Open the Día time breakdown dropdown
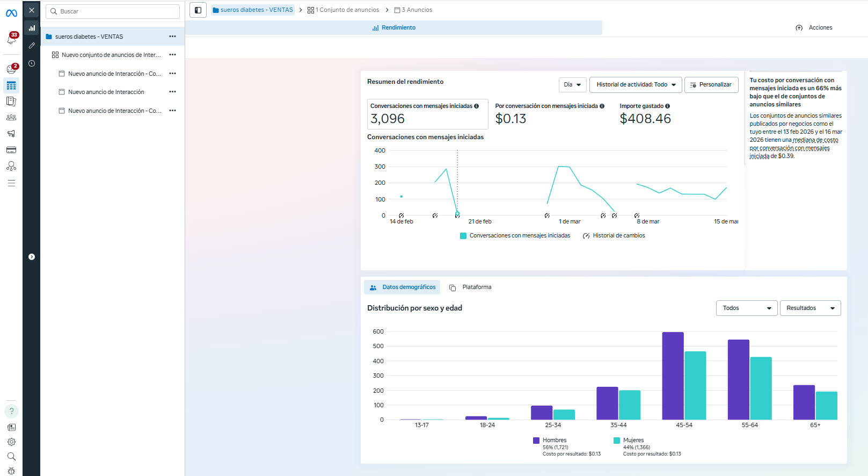The width and height of the screenshot is (868, 476). click(572, 85)
